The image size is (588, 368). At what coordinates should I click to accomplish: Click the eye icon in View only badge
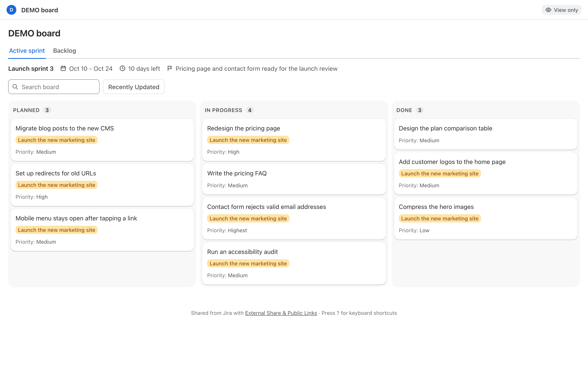tap(548, 10)
